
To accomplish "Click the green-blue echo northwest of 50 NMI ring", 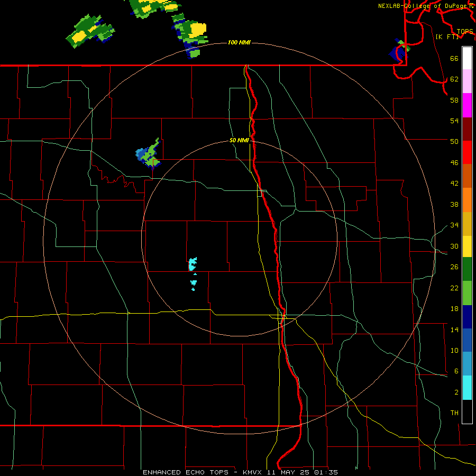I will 149,154.
